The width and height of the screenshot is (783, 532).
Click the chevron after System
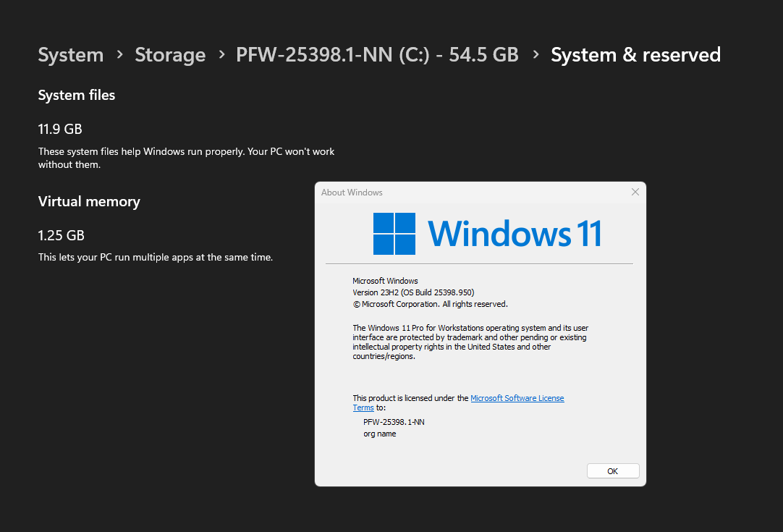click(x=120, y=54)
